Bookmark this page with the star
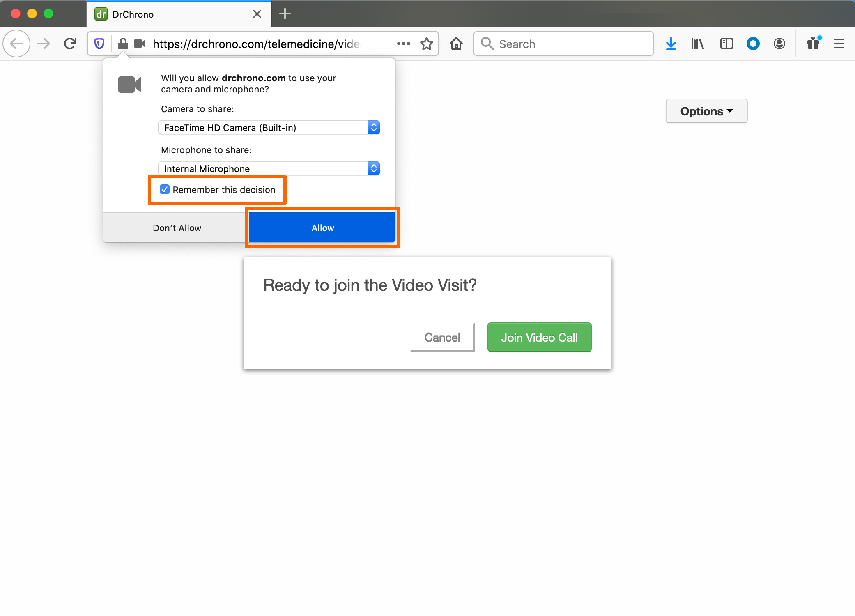Screen dimensions: 855x616 [x=427, y=44]
